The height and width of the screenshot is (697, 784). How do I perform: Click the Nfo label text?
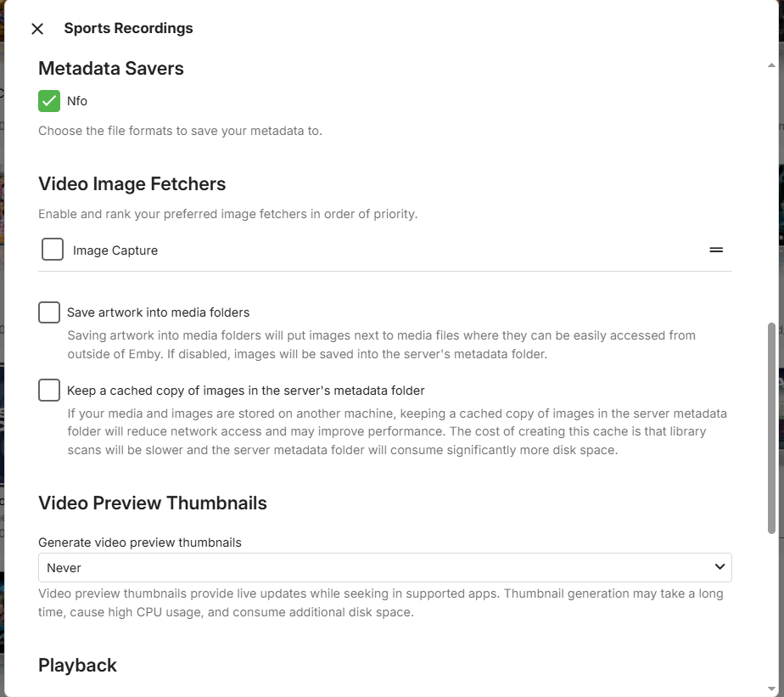(77, 101)
